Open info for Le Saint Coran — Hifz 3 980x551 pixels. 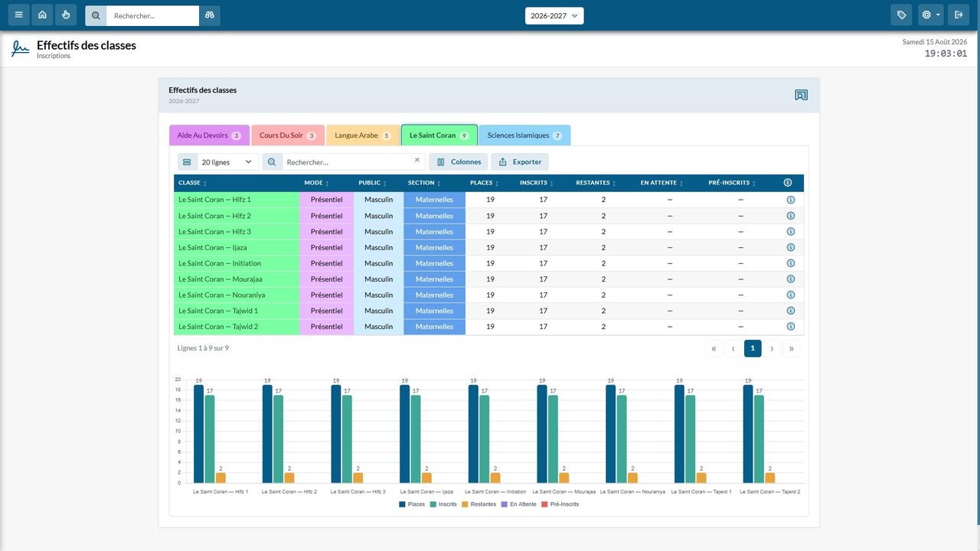pos(791,232)
